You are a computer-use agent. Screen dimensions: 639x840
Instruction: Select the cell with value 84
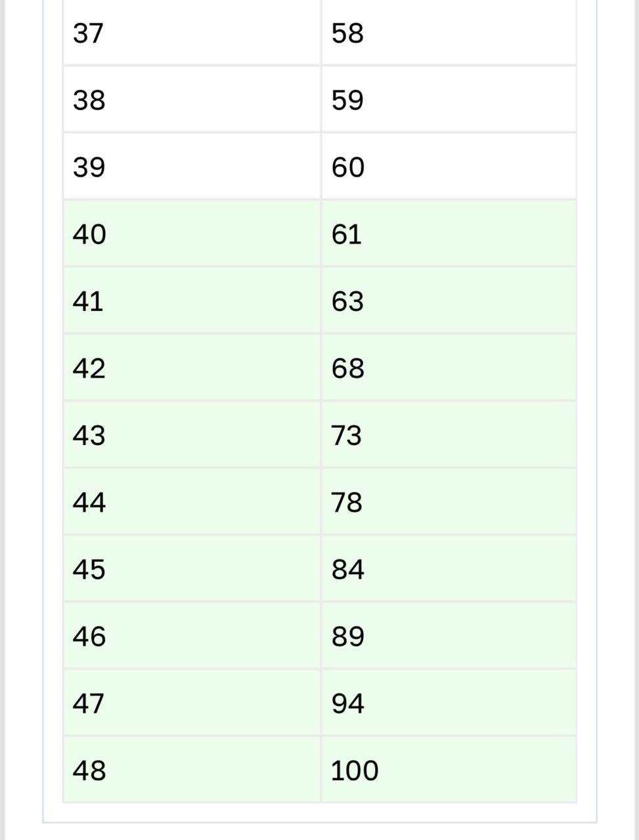pos(449,568)
